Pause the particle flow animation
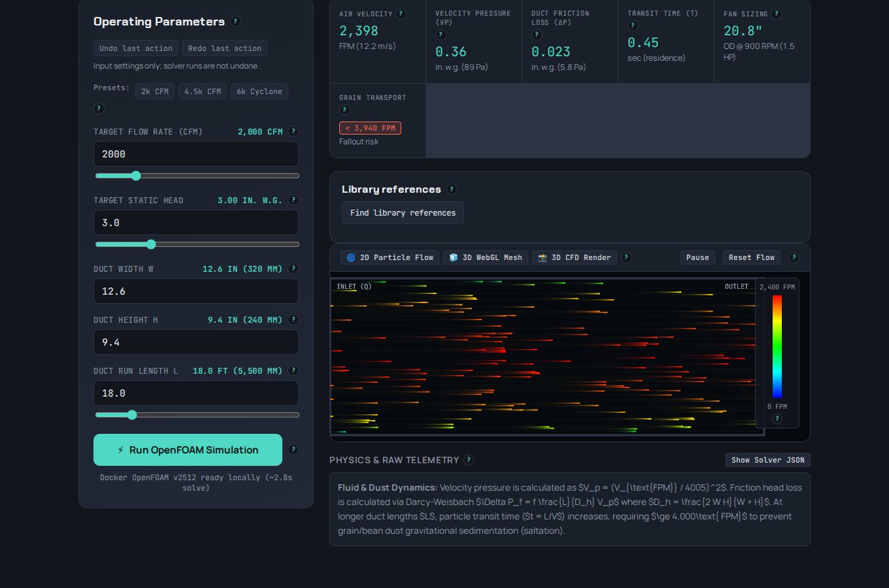This screenshot has height=588, width=889. point(697,257)
